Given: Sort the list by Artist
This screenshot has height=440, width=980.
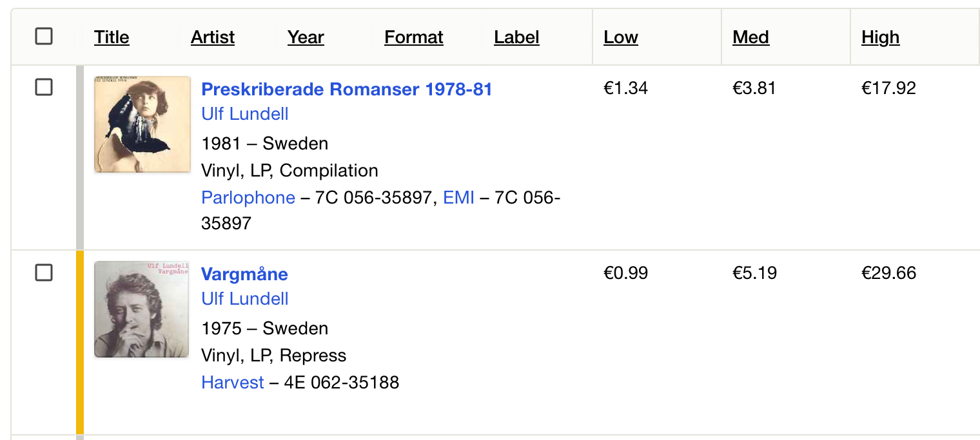Looking at the screenshot, I should click(x=213, y=37).
